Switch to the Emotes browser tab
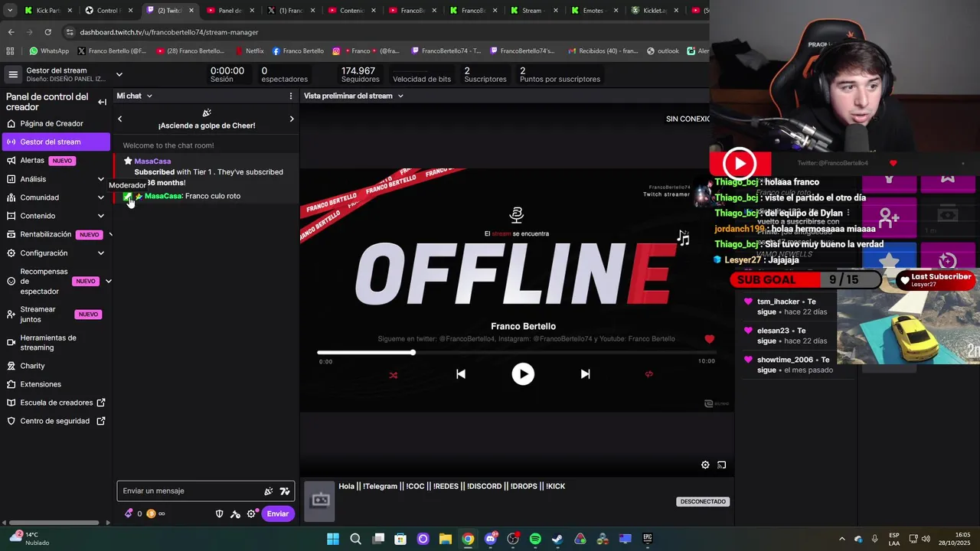Image resolution: width=980 pixels, height=551 pixels. click(x=596, y=11)
